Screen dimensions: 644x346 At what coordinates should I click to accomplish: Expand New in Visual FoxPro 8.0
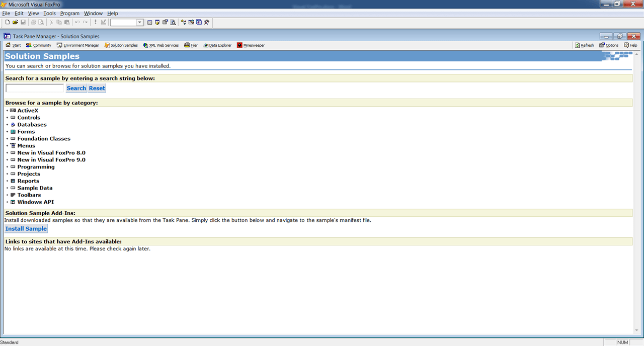[x=8, y=153]
